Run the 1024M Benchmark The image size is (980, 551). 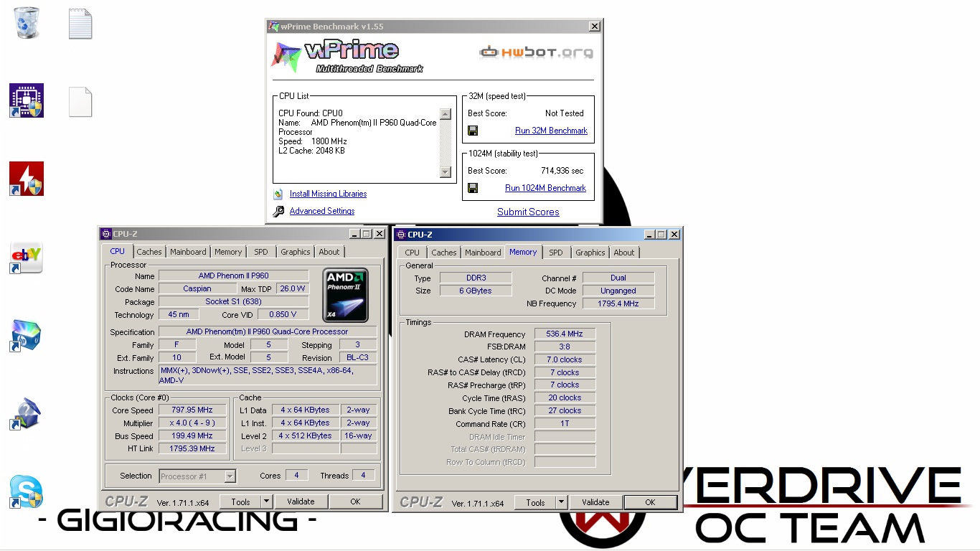pos(545,188)
